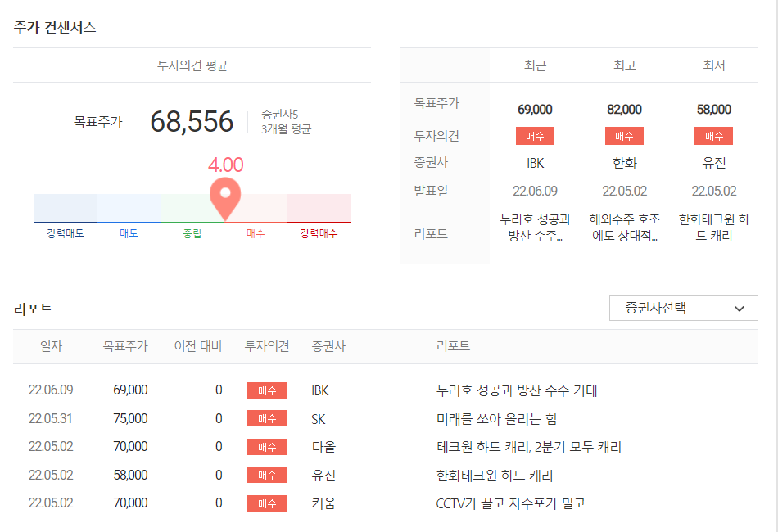Screen dimensions: 778x532
Task: Click 매수 badge under 최고 column
Action: pyautogui.click(x=624, y=136)
